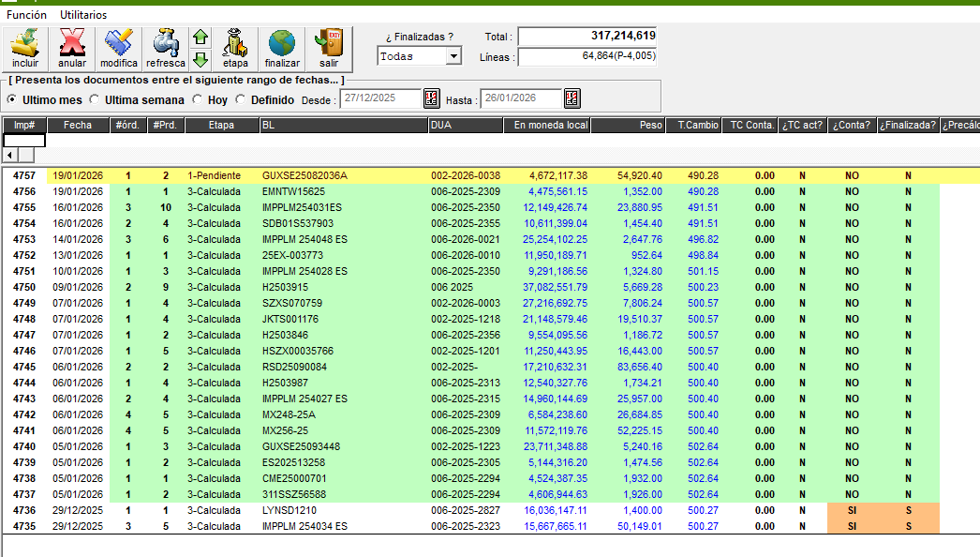980x557 pixels.
Task: Open the calendar icon beside Hasta field
Action: 572,98
